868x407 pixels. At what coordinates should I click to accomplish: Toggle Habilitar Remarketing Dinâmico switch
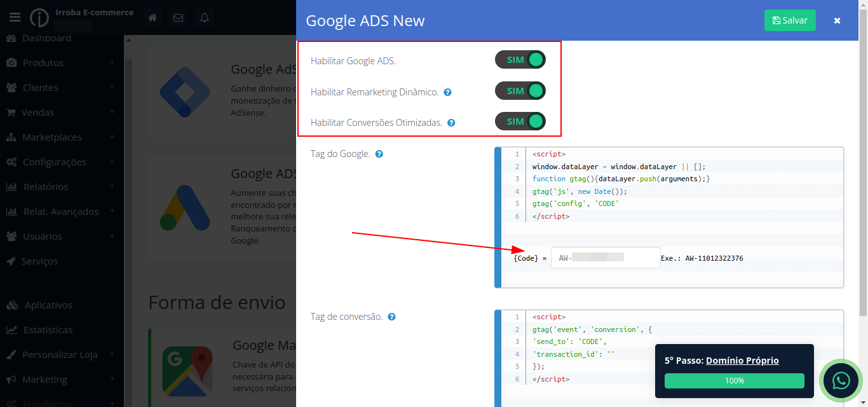[520, 91]
